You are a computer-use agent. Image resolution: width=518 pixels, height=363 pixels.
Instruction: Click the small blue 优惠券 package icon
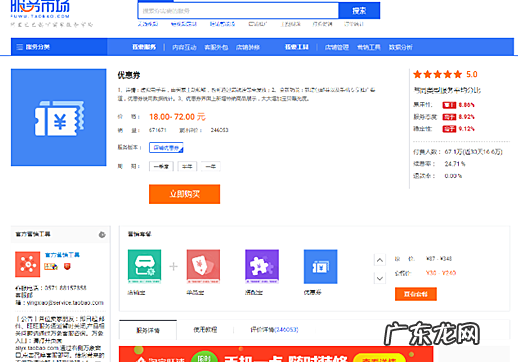click(320, 267)
